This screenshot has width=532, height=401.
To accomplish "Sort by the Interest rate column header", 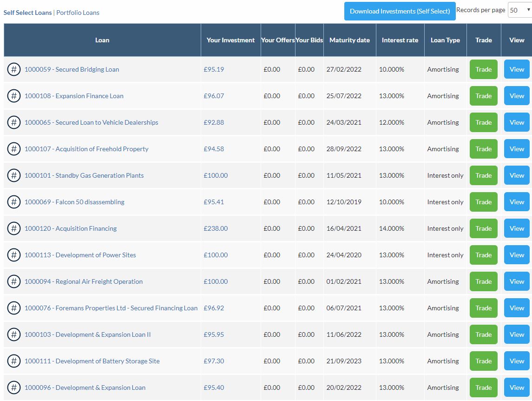I will 400,40.
